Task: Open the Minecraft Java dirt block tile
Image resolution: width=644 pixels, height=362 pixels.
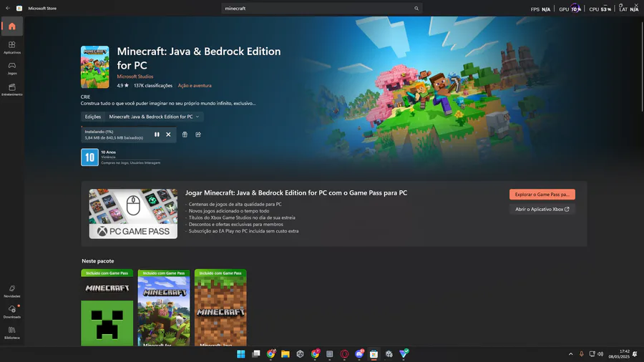Action: 220,308
